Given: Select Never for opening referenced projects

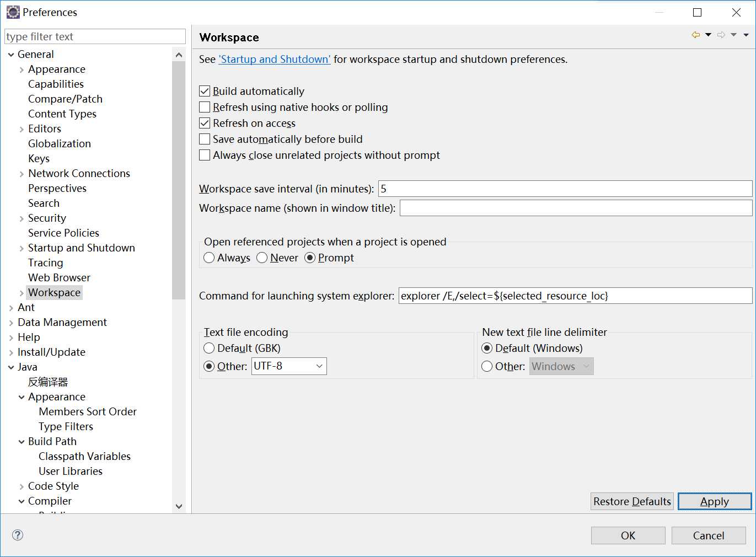Looking at the screenshot, I should [262, 258].
